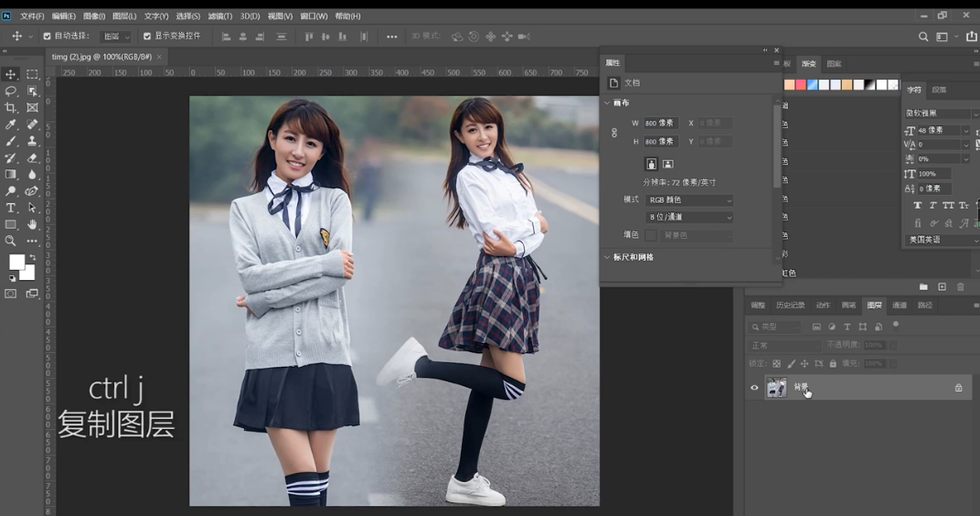This screenshot has height=516, width=980.
Task: Toggle the show transform controls (显示变换控件) checkbox
Action: tap(147, 37)
